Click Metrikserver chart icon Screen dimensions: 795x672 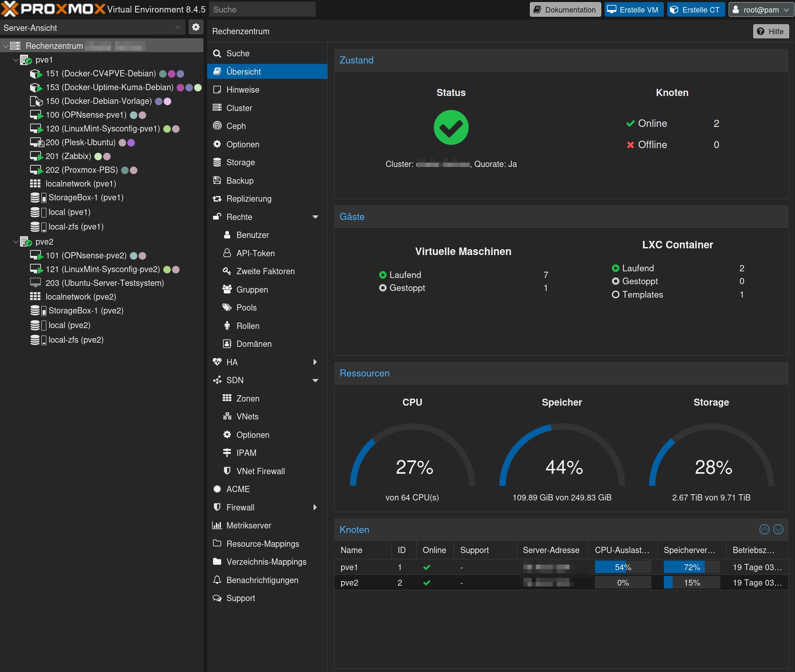[217, 525]
